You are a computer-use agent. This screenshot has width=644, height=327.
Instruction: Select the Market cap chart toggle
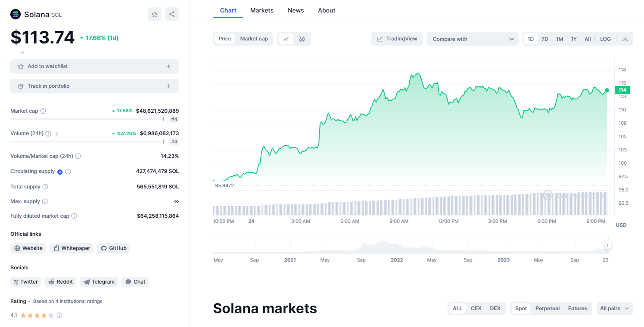[254, 39]
